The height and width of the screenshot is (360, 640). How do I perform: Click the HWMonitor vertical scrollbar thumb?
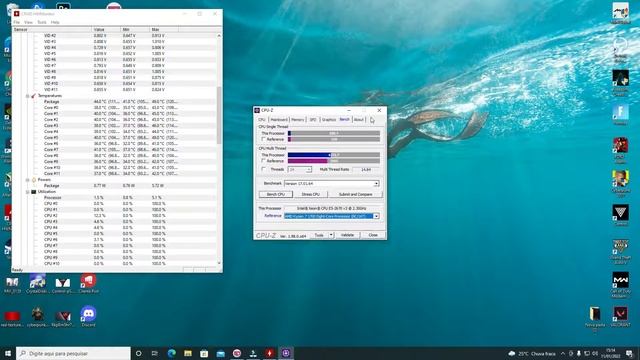(x=219, y=115)
